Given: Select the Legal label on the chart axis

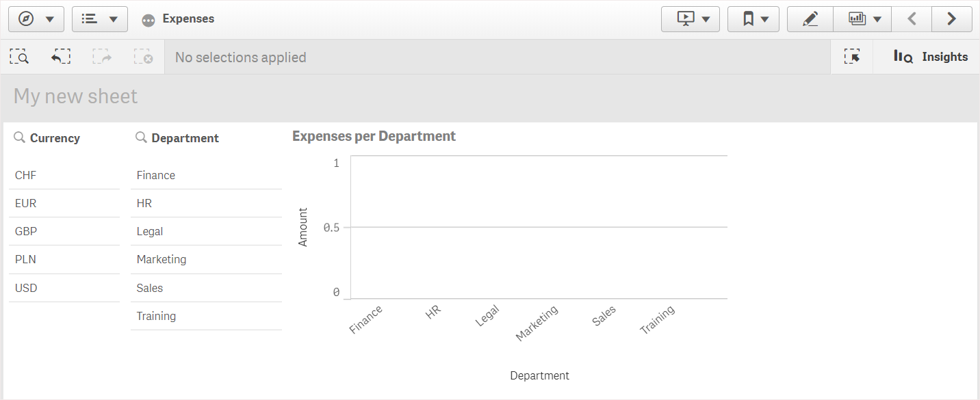Looking at the screenshot, I should (x=487, y=316).
